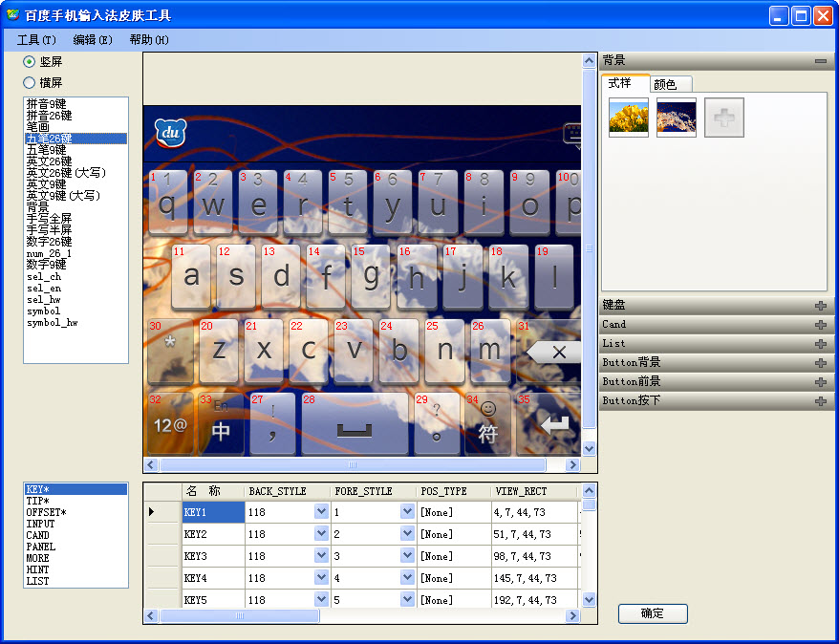Select the 横屏 landscape radio button
The image size is (839, 644).
pos(30,83)
